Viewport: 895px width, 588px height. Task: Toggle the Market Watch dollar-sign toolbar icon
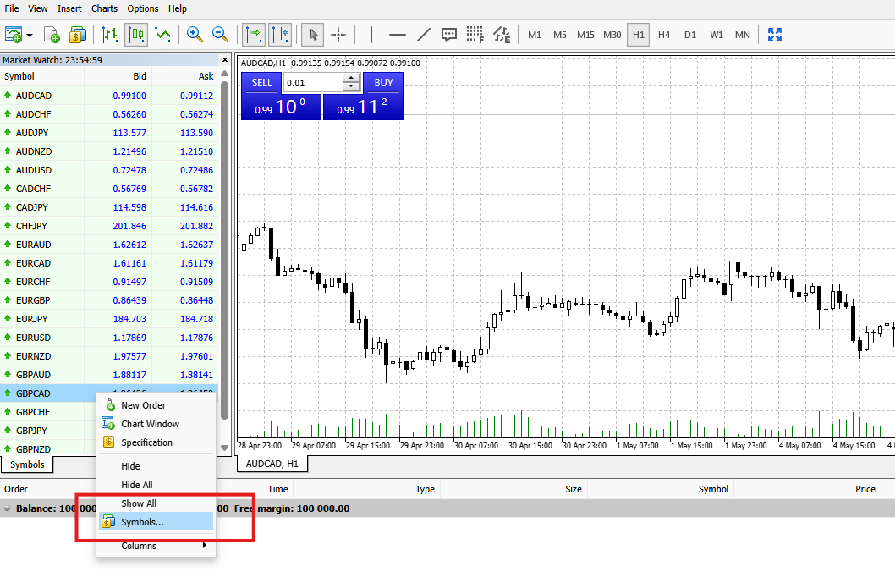(77, 35)
